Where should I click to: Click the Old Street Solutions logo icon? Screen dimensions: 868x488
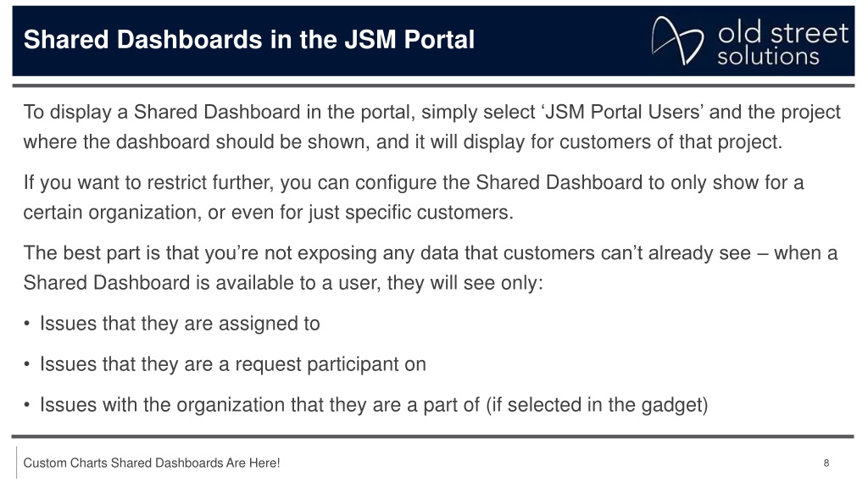click(x=677, y=41)
